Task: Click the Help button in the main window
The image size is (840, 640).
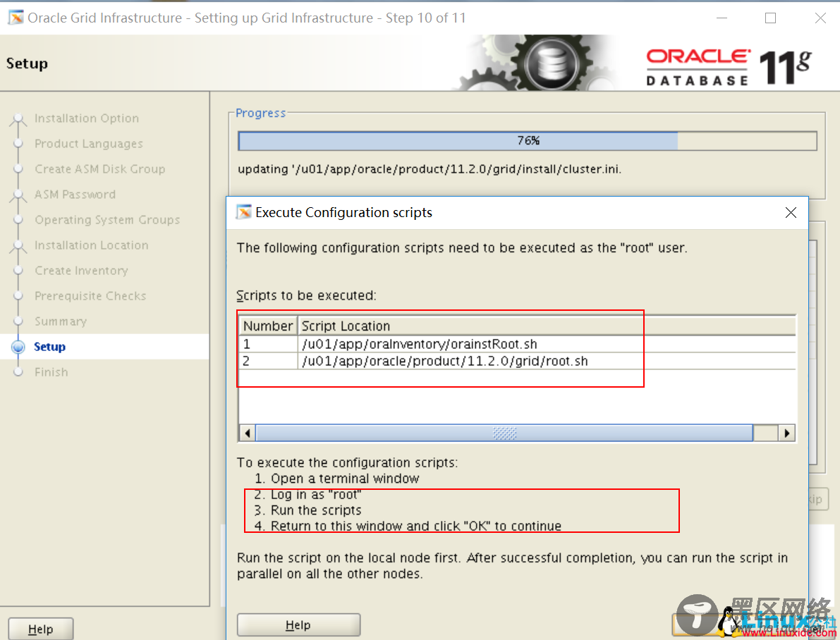Action: 41,629
